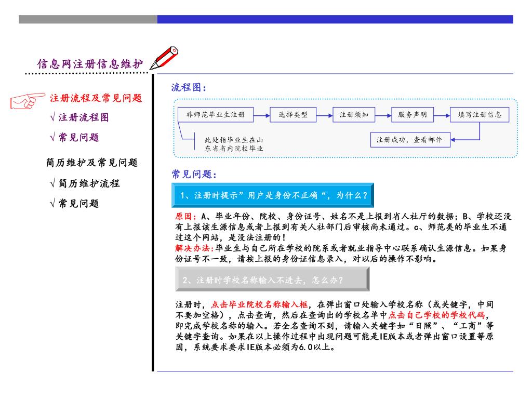Viewport: 532px width, 399px height.
Task: Click the title 信息网注册信息维护
Action: click(90, 64)
